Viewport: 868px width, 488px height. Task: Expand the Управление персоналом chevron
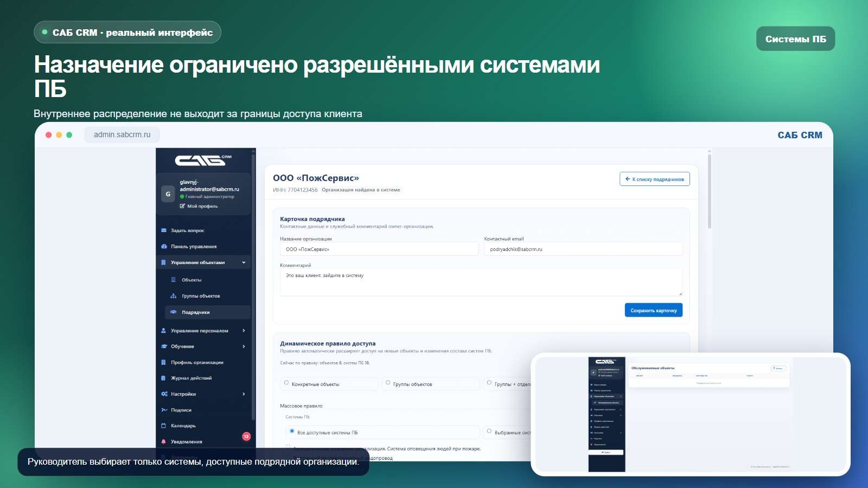(x=244, y=331)
